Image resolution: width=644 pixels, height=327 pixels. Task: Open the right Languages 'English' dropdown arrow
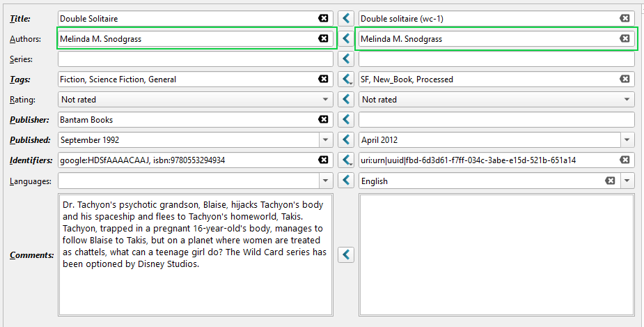click(627, 181)
